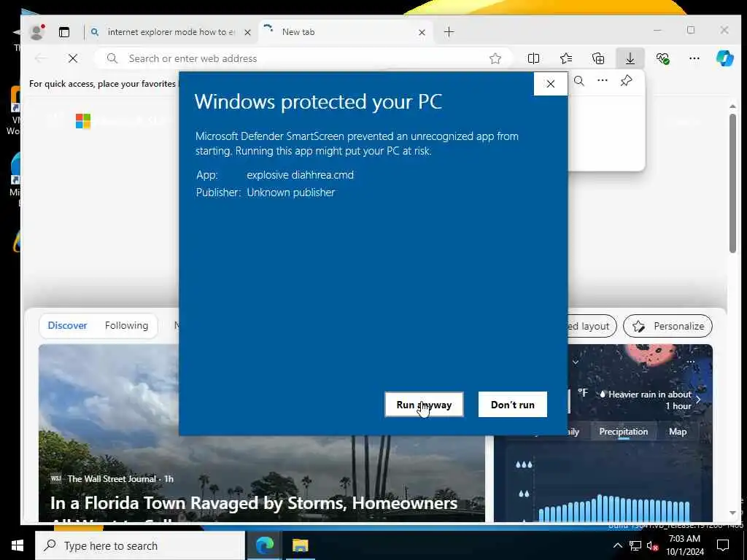Close the internet explorer mode tab

(247, 32)
